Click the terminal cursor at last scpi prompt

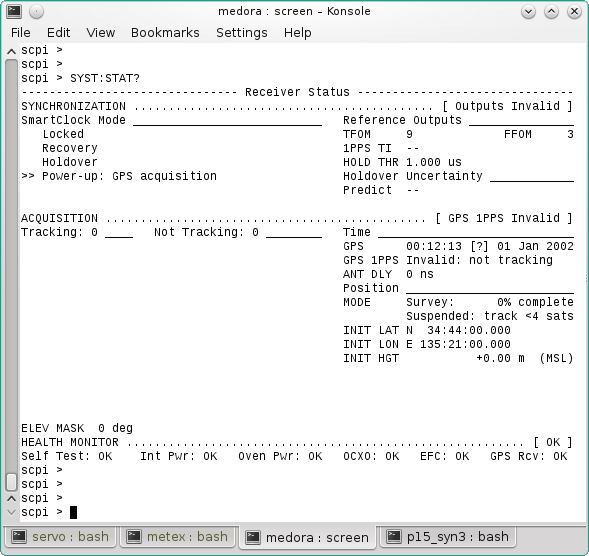(74, 512)
